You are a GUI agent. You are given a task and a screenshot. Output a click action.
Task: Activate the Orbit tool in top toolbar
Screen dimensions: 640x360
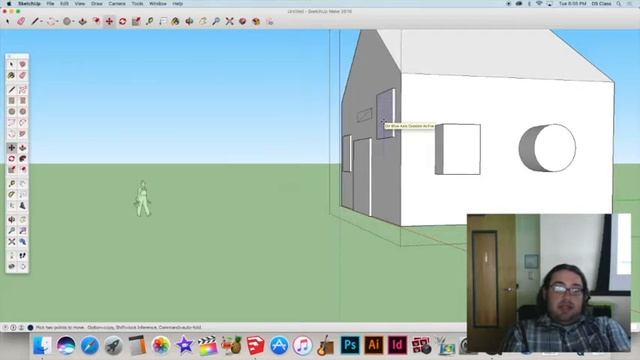tap(189, 21)
